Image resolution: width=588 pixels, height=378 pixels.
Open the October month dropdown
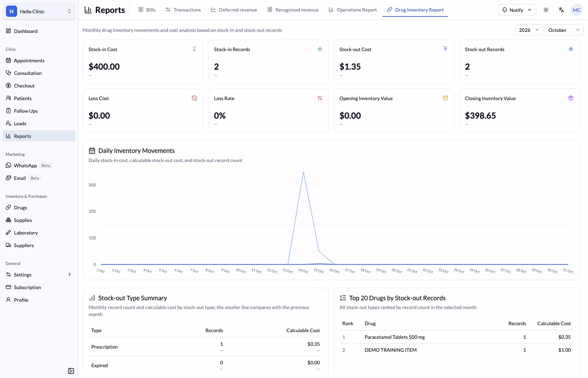tap(564, 30)
